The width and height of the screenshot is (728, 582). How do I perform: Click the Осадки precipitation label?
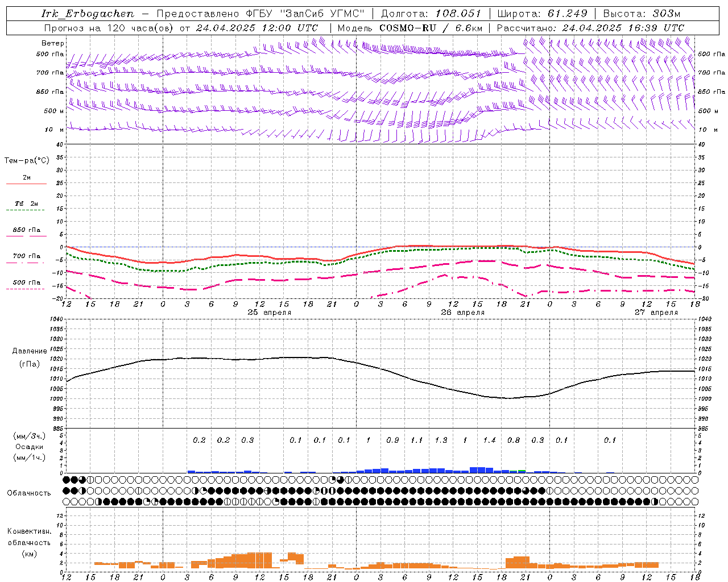point(29,447)
